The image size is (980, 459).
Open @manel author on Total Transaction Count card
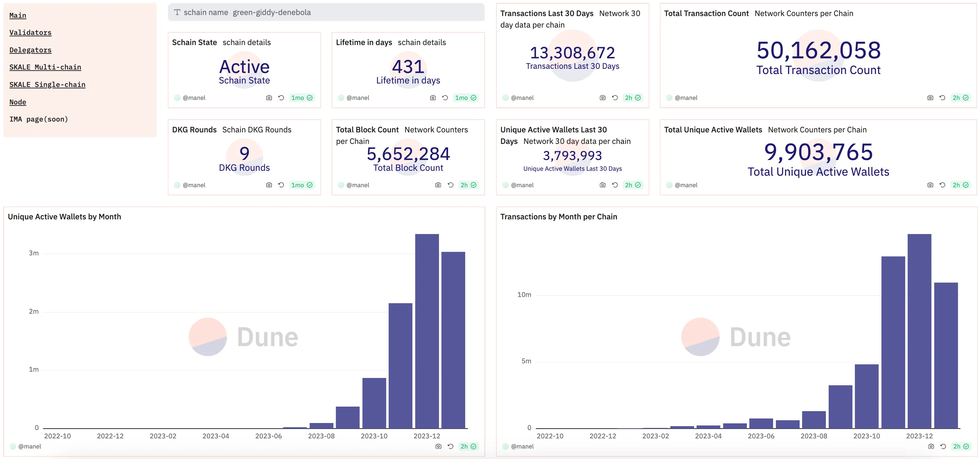686,98
